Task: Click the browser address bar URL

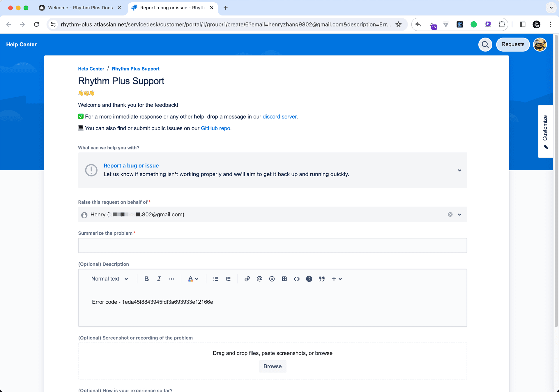Action: pyautogui.click(x=226, y=24)
